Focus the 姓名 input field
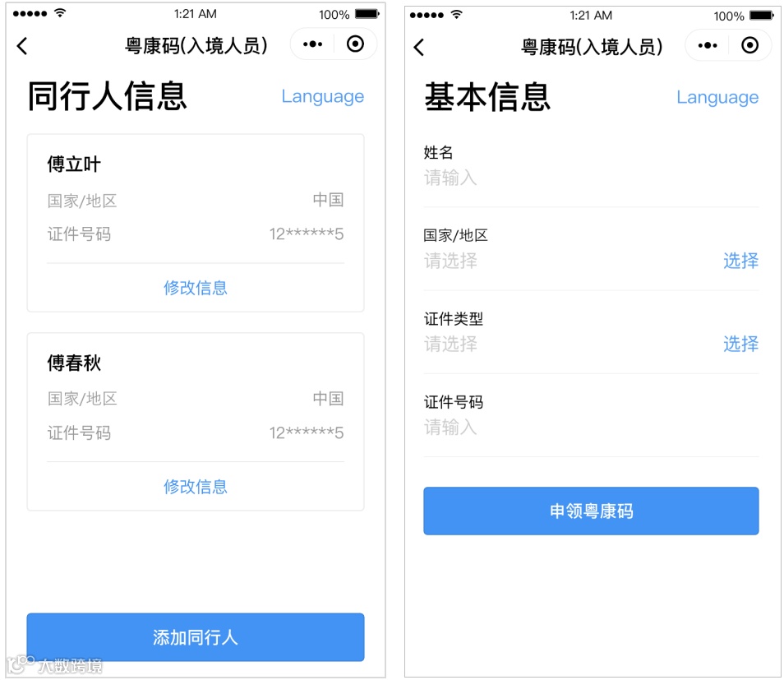Screen dimensions: 784x680 [x=591, y=178]
